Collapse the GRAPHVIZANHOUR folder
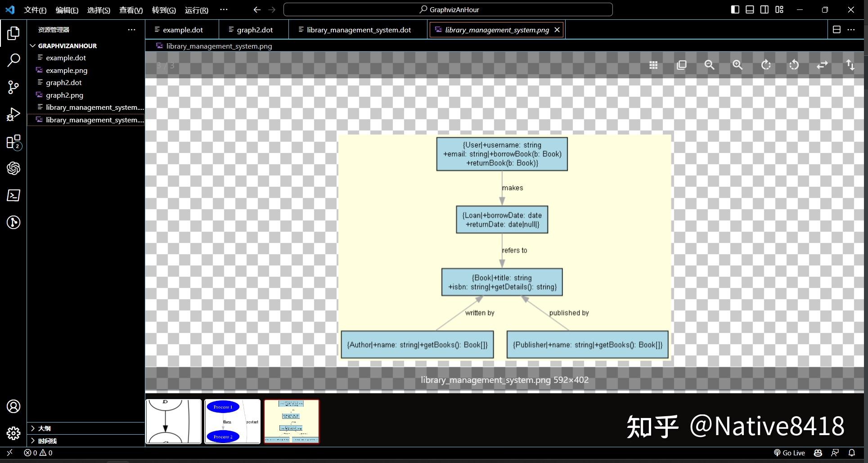This screenshot has width=868, height=463. coord(32,45)
